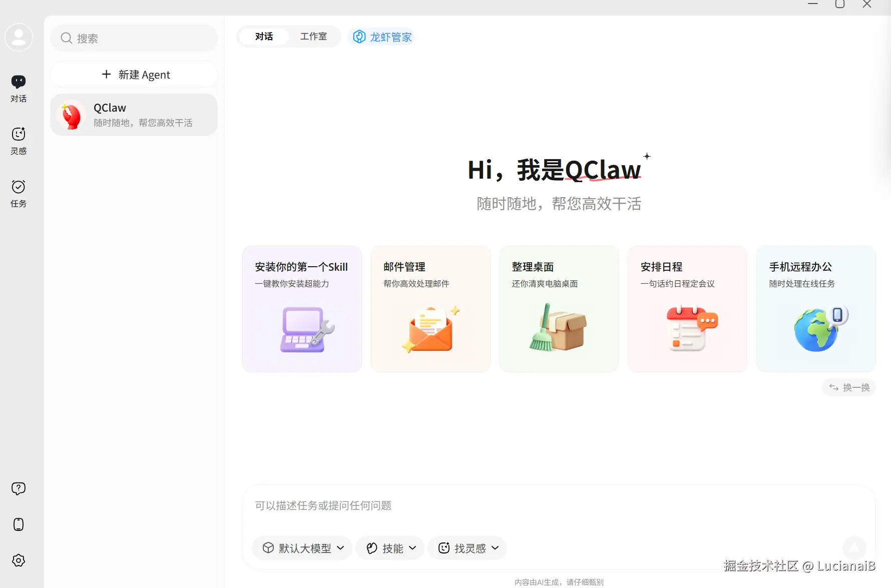Open the 技能 dropdown
Image resolution: width=891 pixels, height=588 pixels.
(390, 548)
